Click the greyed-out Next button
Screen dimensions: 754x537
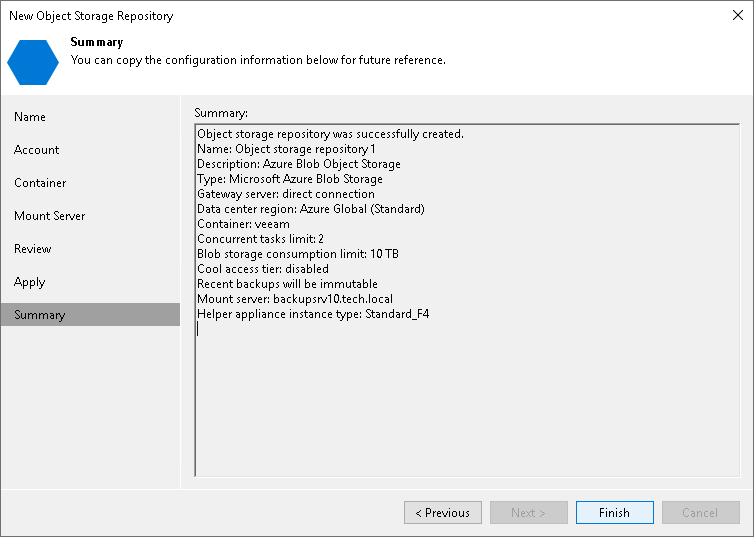(529, 513)
